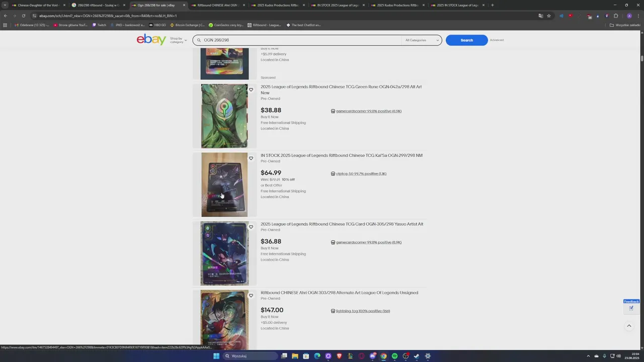
Task: Favorite the Yasuo Artist Alt listing
Action: [251, 227]
